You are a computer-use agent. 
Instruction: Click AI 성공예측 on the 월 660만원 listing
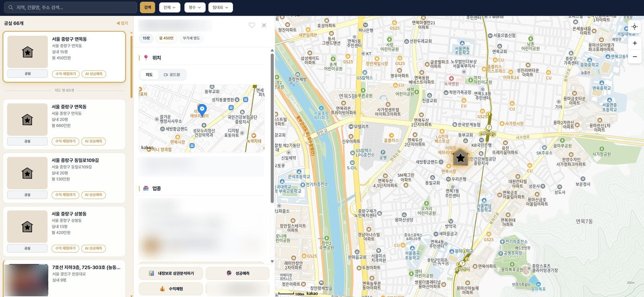click(x=94, y=141)
